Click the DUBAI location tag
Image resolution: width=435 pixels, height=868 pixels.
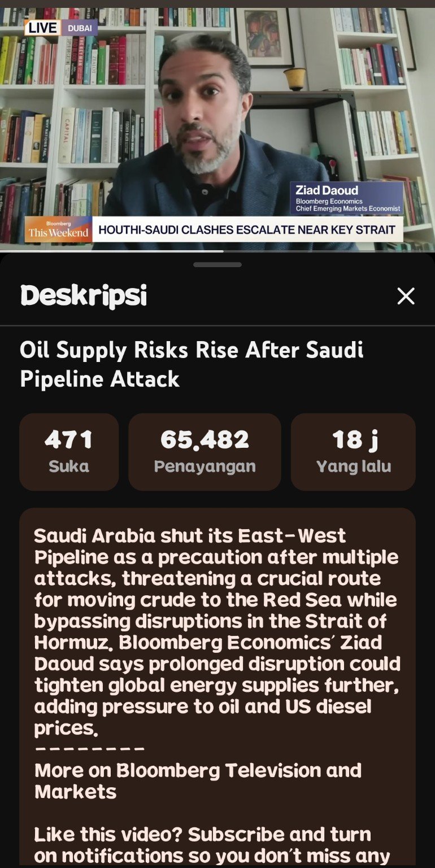pyautogui.click(x=79, y=28)
